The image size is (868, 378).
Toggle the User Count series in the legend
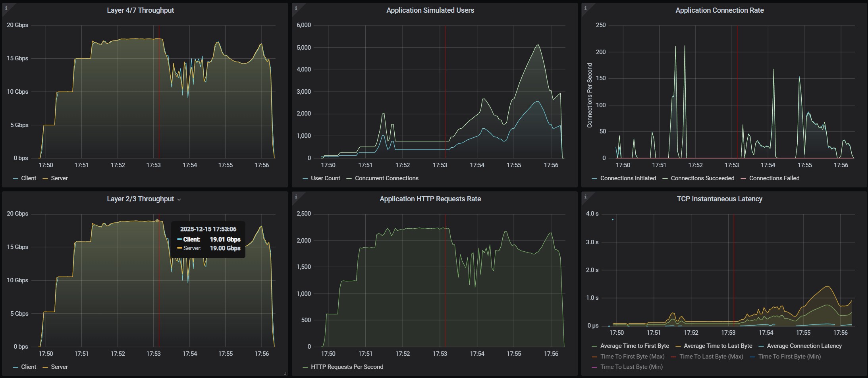(x=326, y=178)
